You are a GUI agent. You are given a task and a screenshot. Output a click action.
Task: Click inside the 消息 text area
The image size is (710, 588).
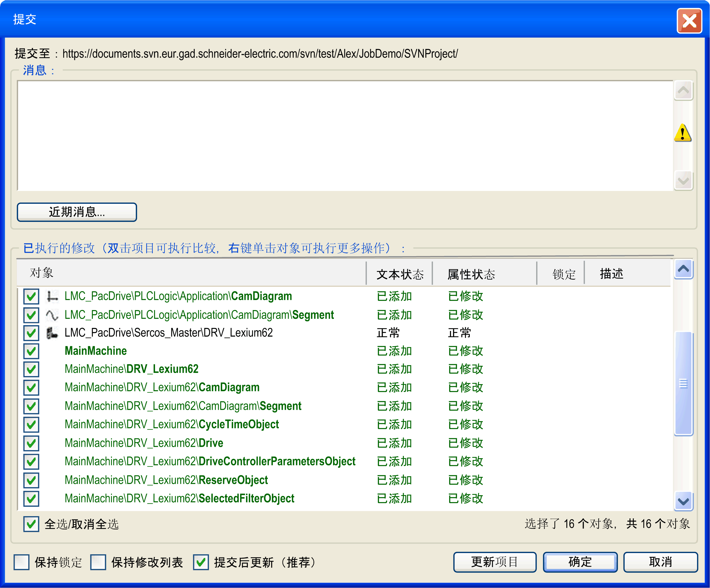coord(345,135)
